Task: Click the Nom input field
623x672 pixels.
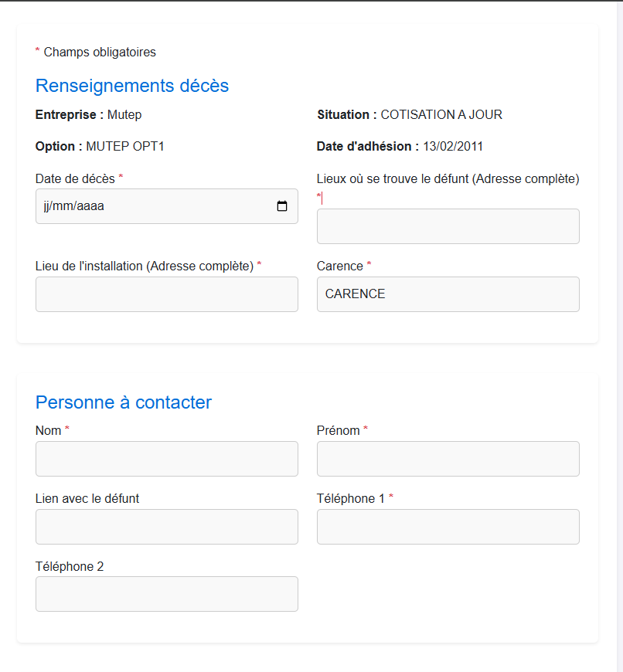Action: tap(166, 458)
